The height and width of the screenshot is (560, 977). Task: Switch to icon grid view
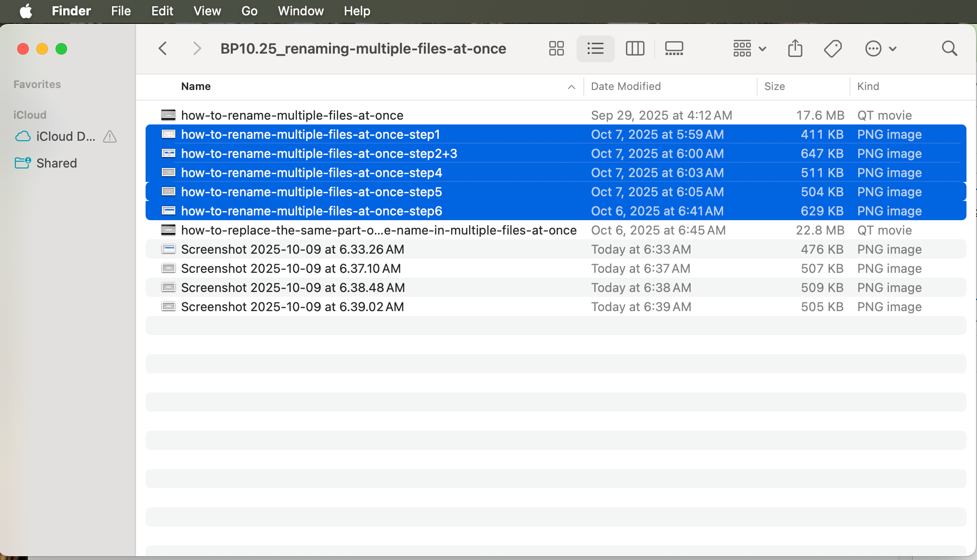click(556, 48)
